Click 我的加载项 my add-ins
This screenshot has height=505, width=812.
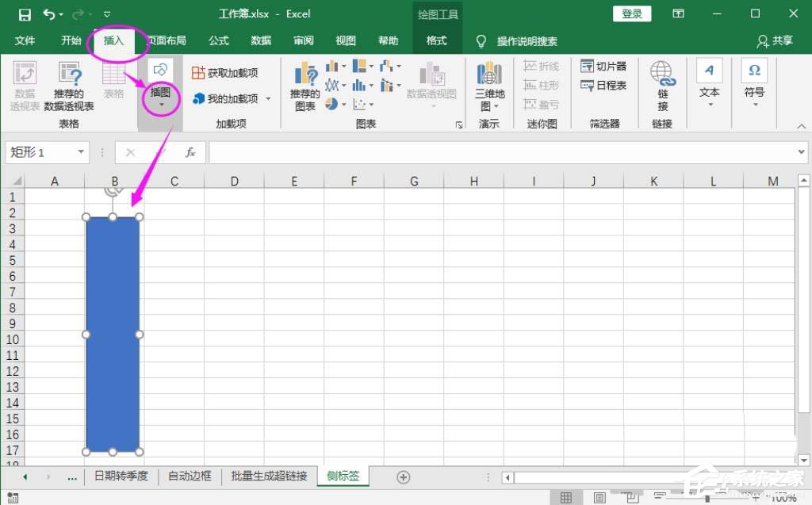(x=227, y=98)
